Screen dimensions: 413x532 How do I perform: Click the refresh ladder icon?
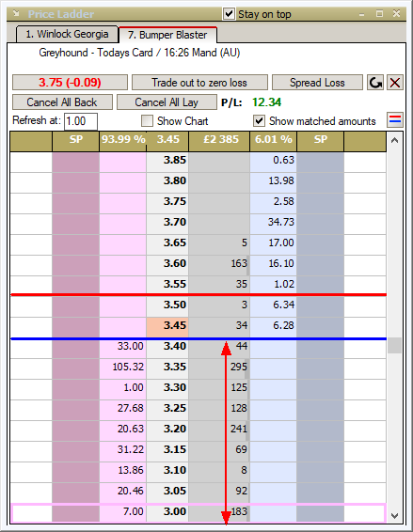coord(375,83)
